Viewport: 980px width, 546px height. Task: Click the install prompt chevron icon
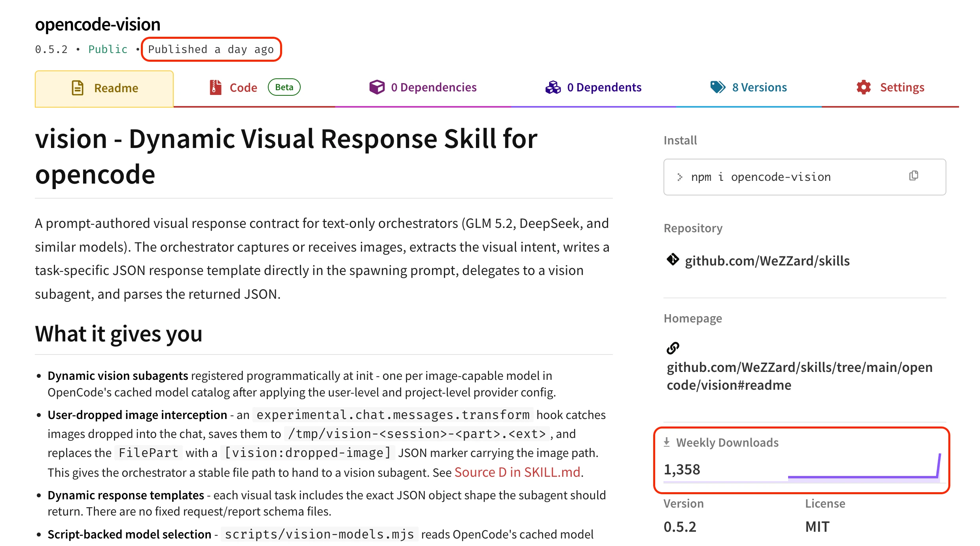click(680, 177)
